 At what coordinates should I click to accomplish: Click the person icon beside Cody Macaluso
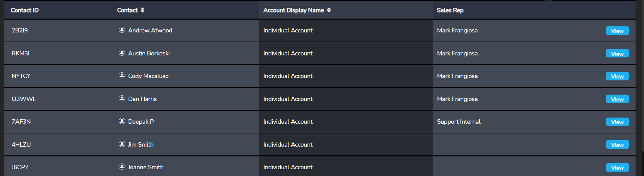tap(122, 76)
